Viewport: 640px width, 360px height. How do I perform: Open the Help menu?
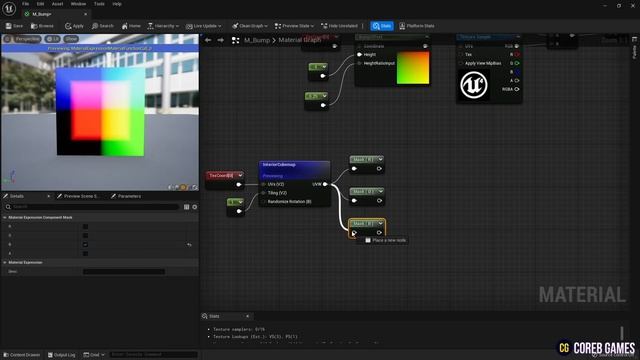coord(117,4)
